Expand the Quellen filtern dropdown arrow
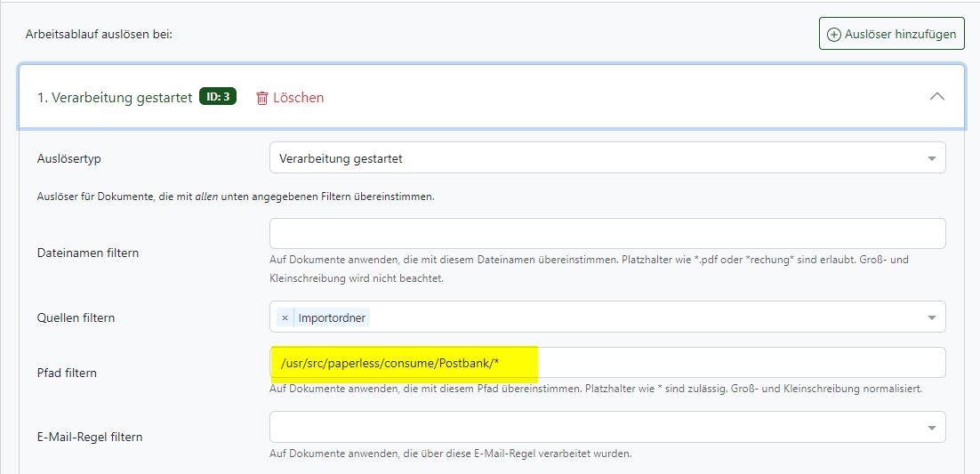This screenshot has height=474, width=980. point(931,317)
